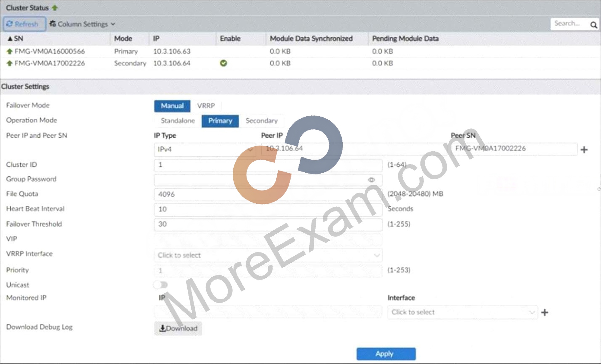Click the plus icon beside Peer SN
This screenshot has width=601, height=364.
(x=584, y=149)
